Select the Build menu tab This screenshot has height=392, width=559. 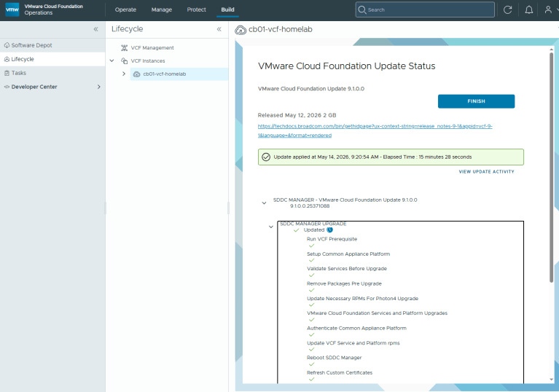[x=227, y=9]
